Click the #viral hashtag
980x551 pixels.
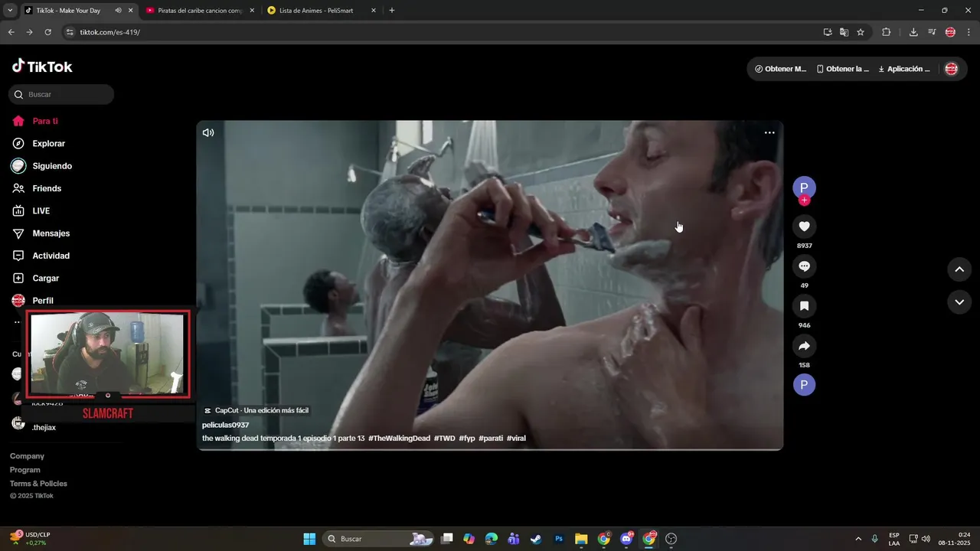(x=516, y=439)
